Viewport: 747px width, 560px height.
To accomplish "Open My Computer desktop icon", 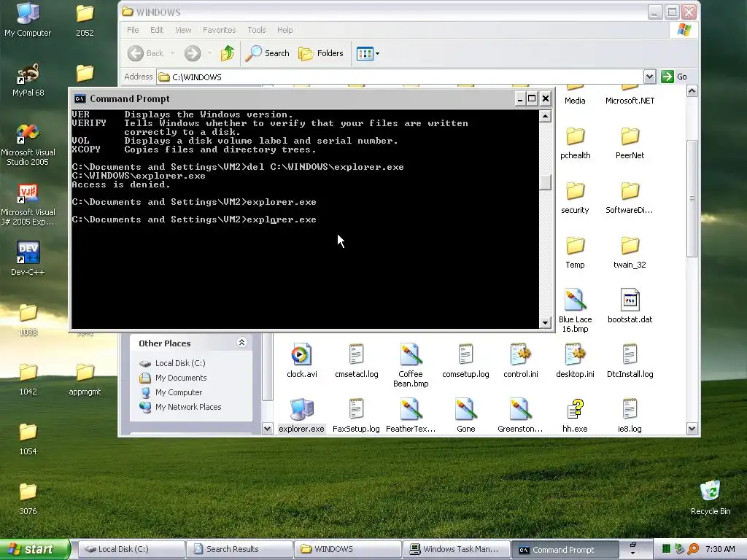I will tap(28, 19).
